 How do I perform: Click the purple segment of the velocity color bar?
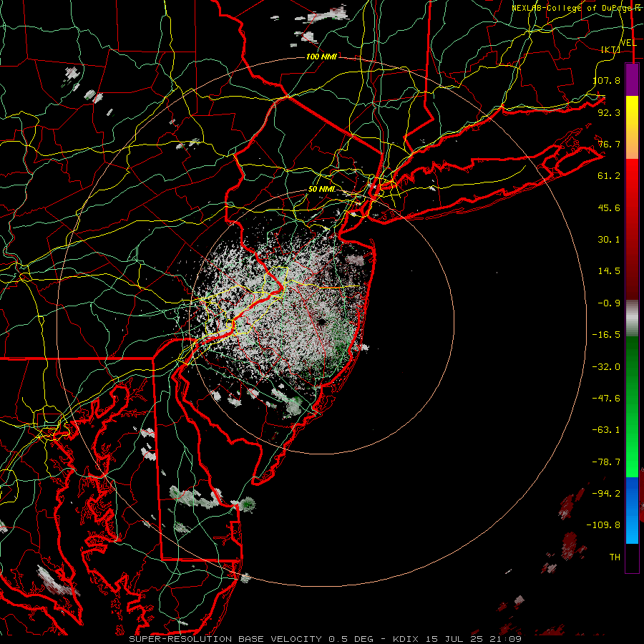click(x=632, y=80)
